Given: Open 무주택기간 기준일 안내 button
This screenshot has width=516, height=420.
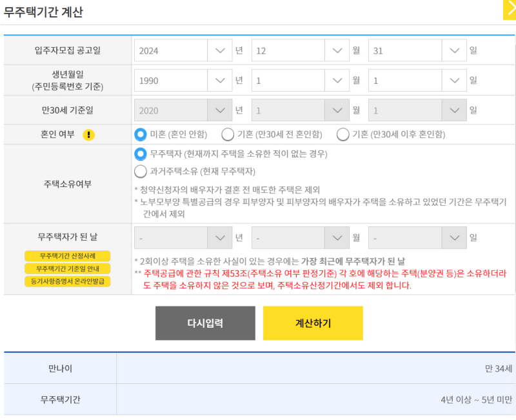Looking at the screenshot, I should coord(68,268).
